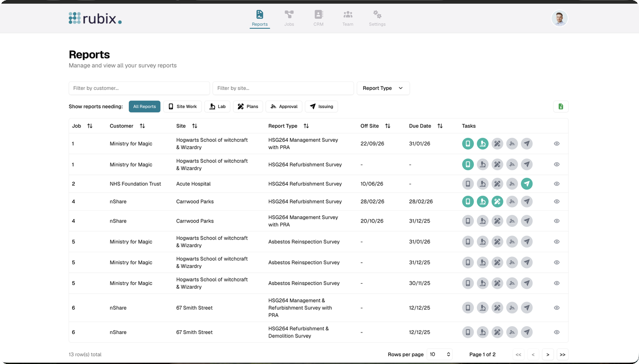The width and height of the screenshot is (639, 364).
Task: Jump to the last page
Action: click(562, 354)
